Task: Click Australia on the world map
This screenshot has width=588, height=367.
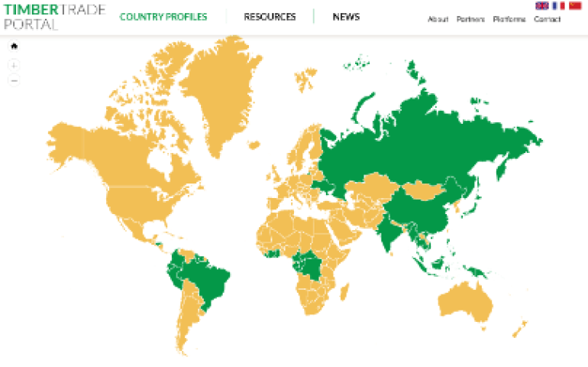Action: 466,302
